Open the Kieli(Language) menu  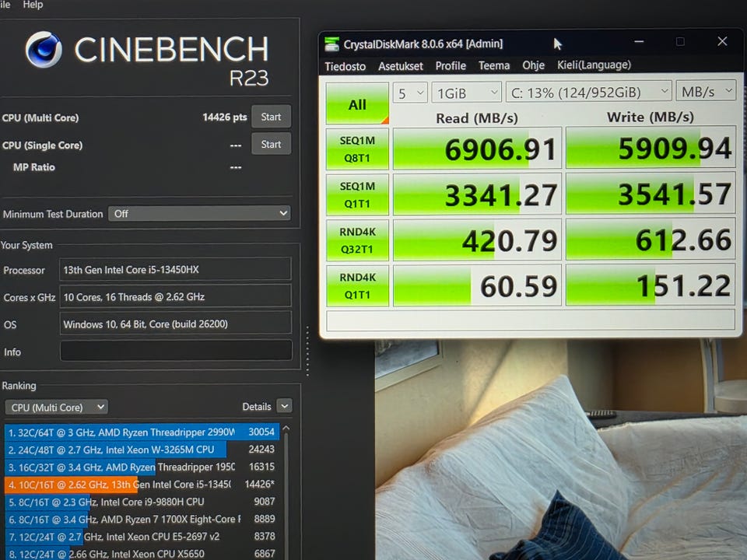pyautogui.click(x=594, y=65)
